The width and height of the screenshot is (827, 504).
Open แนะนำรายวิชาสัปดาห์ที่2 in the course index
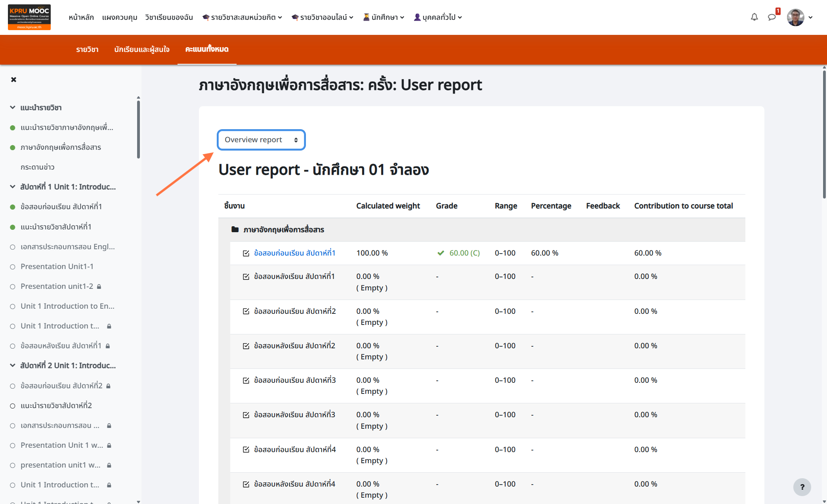[x=56, y=406]
